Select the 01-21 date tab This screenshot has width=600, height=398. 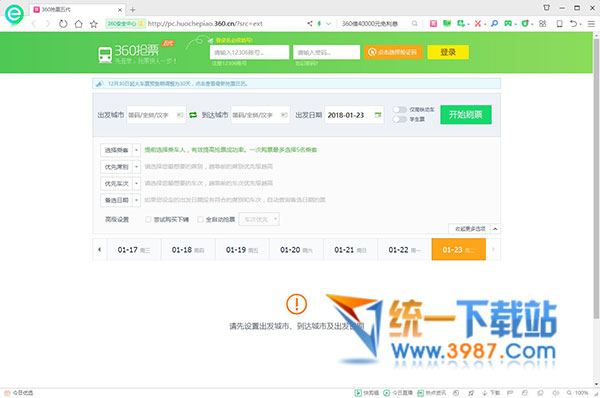tap(351, 250)
